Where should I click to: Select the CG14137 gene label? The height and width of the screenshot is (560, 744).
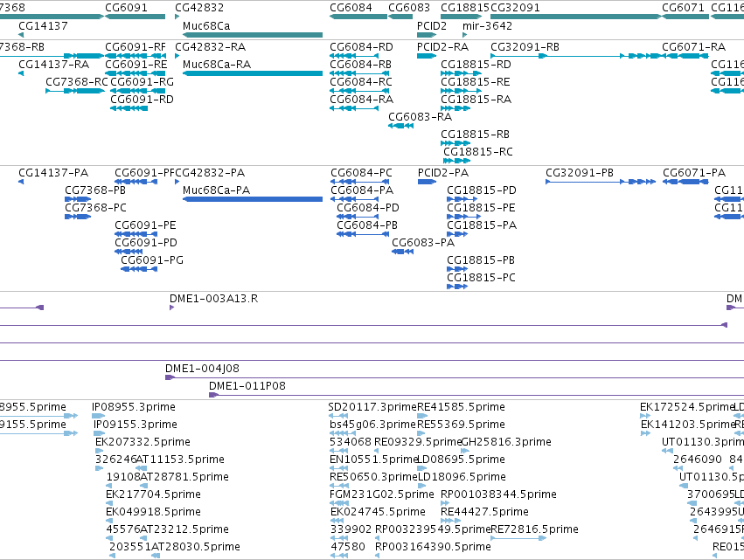[43, 25]
